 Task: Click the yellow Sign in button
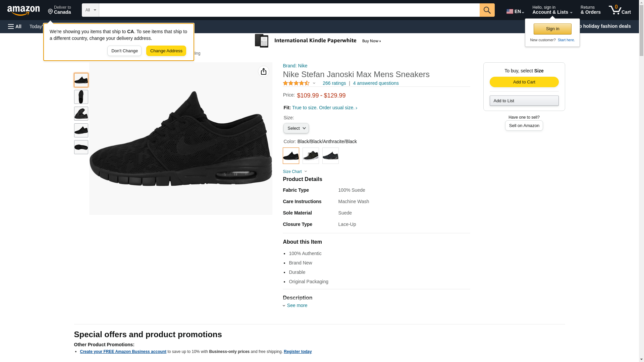coord(552,29)
